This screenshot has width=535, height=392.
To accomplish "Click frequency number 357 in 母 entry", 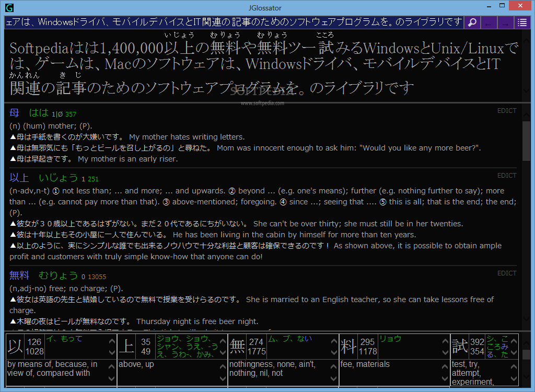I will point(71,114).
